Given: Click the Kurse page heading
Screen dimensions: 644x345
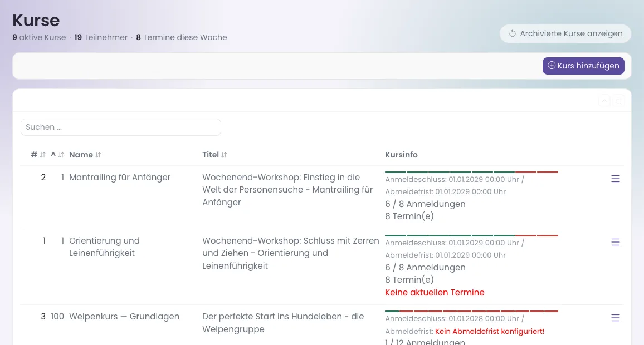Looking at the screenshot, I should [36, 20].
